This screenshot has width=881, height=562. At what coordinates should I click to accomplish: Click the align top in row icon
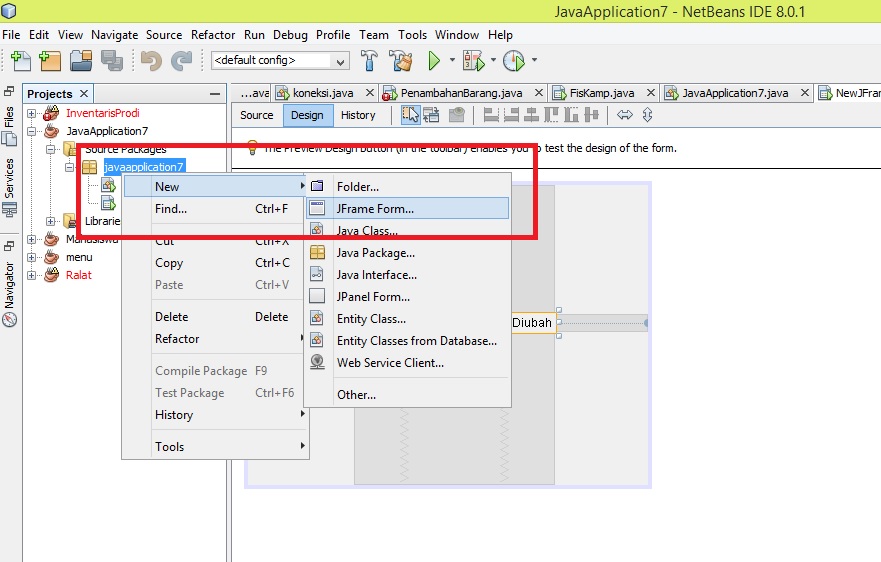pos(551,115)
